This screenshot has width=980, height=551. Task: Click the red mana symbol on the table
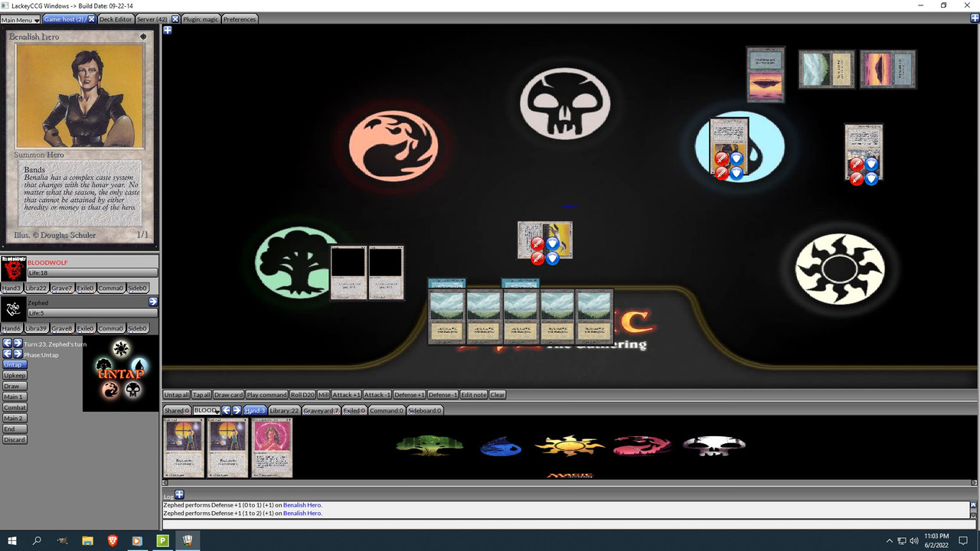coord(393,145)
